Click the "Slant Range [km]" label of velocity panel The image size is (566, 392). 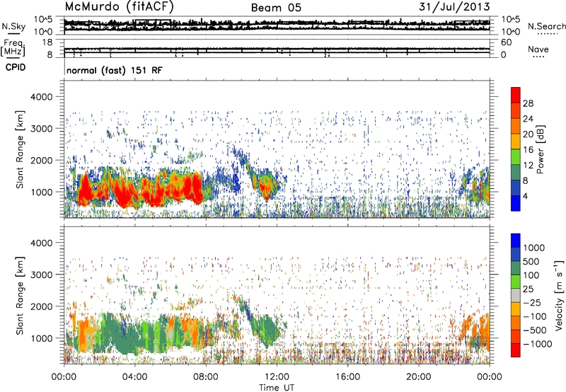coord(20,295)
